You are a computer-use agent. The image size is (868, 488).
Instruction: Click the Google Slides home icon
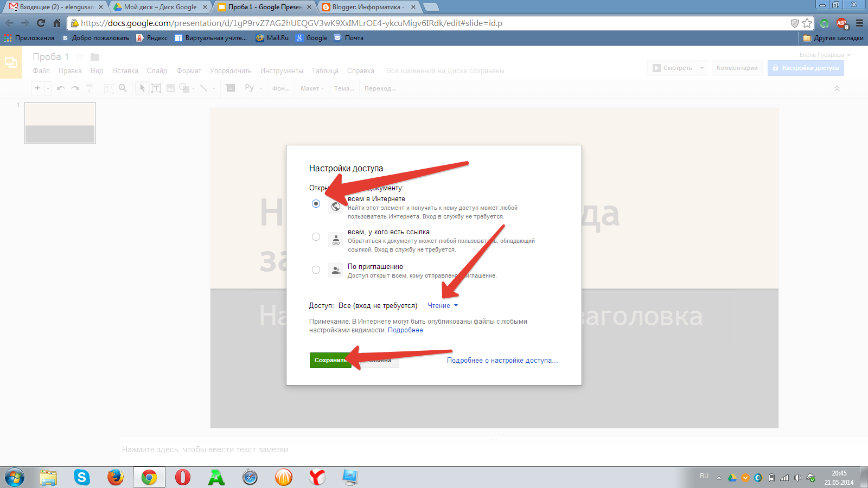click(11, 62)
